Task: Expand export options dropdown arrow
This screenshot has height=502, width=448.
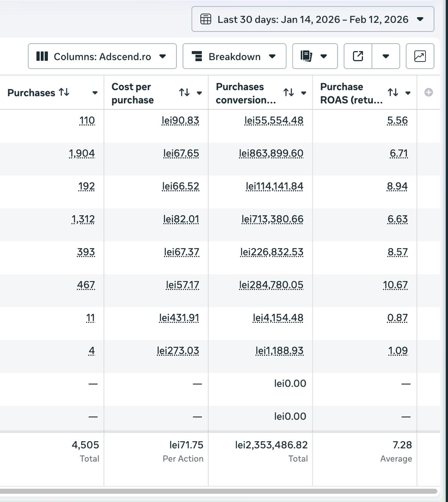Action: click(x=386, y=56)
